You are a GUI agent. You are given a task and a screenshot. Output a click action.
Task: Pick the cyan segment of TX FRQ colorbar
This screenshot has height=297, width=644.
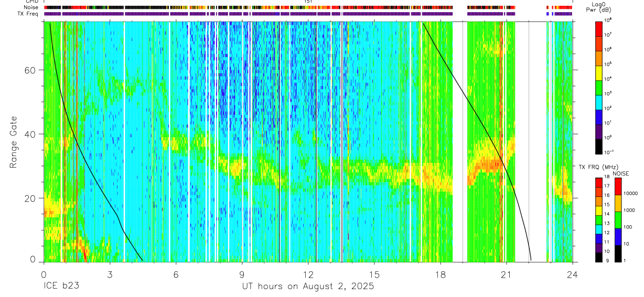click(598, 229)
